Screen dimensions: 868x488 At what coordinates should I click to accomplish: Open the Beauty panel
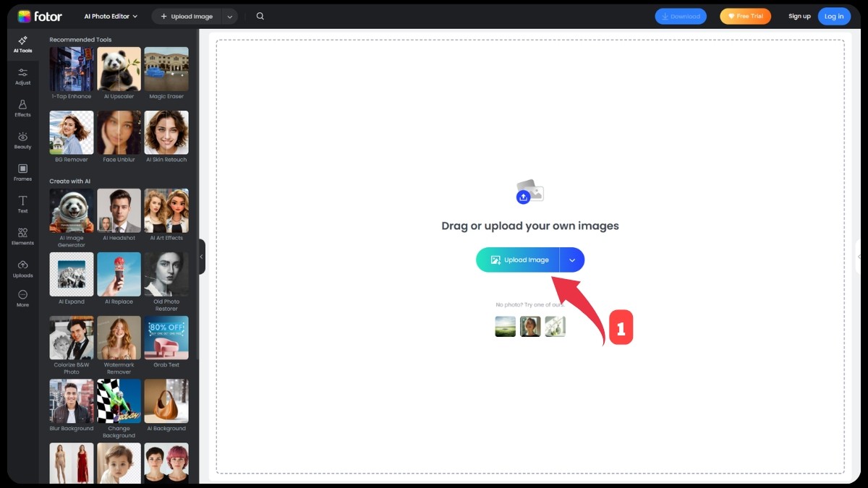pos(22,140)
